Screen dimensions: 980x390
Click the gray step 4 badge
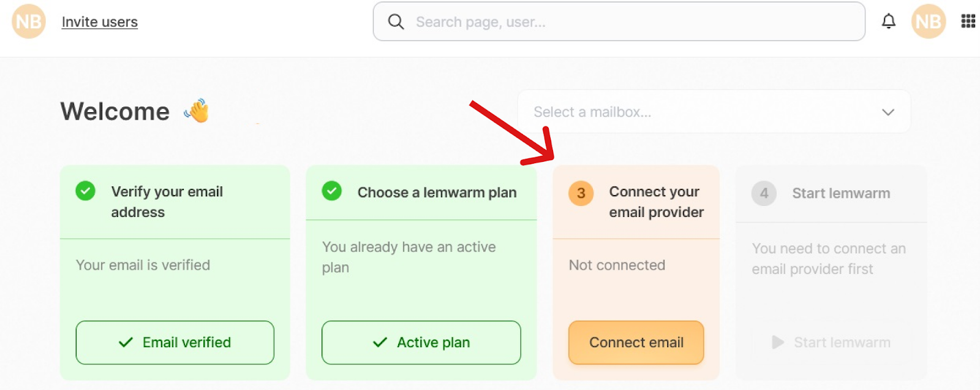[764, 194]
